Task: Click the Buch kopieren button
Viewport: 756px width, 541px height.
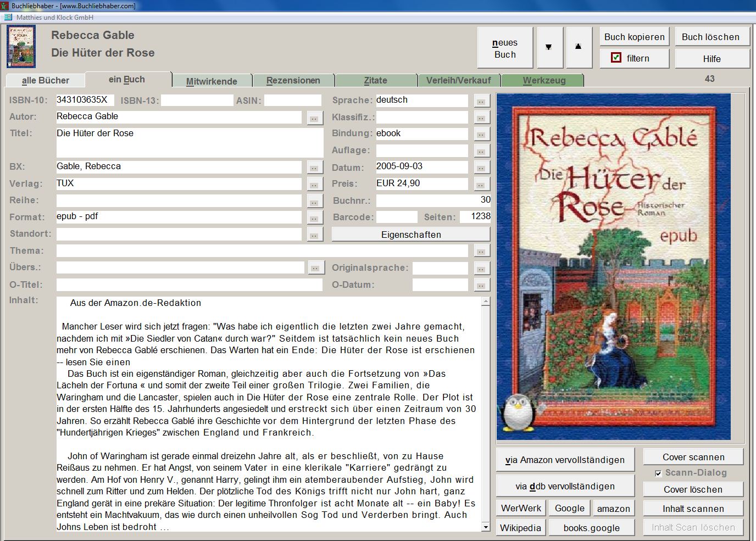Action: tap(634, 37)
